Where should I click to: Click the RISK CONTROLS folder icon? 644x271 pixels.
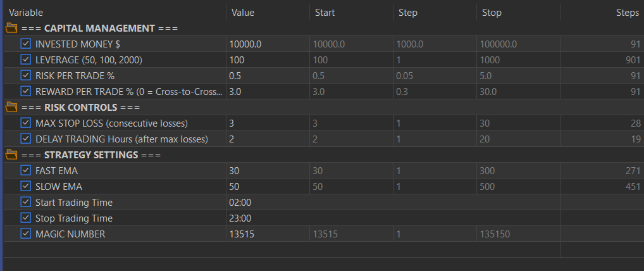[x=11, y=107]
